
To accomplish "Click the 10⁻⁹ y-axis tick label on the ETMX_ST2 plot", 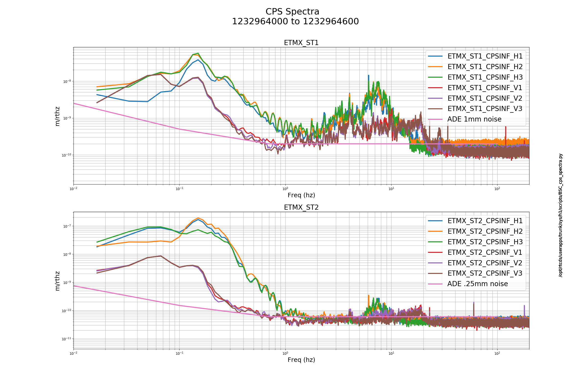I will pyautogui.click(x=66, y=283).
